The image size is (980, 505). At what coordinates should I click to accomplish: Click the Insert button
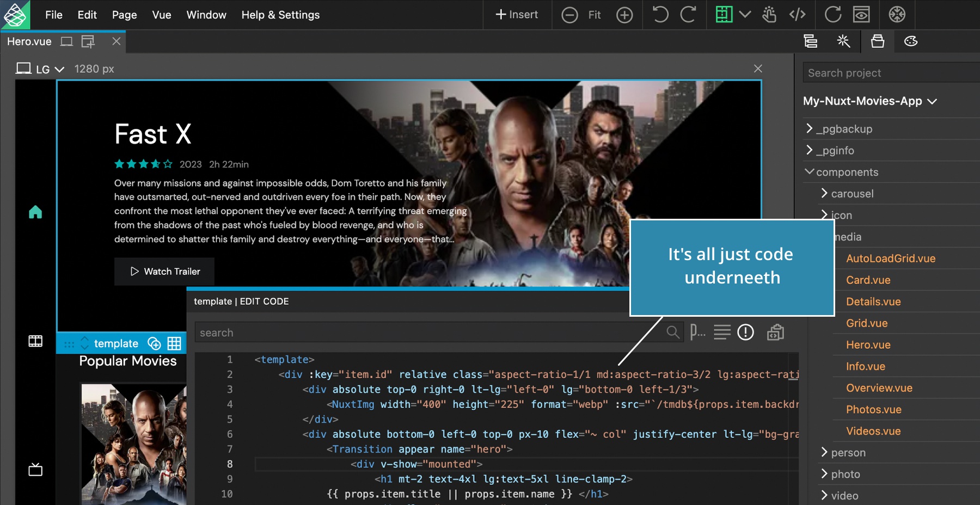tap(517, 15)
